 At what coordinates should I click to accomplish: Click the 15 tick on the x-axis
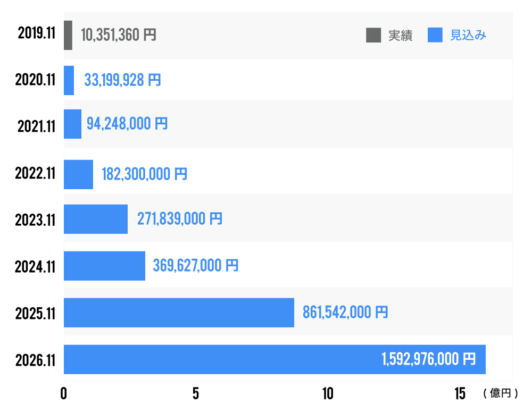pos(460,394)
